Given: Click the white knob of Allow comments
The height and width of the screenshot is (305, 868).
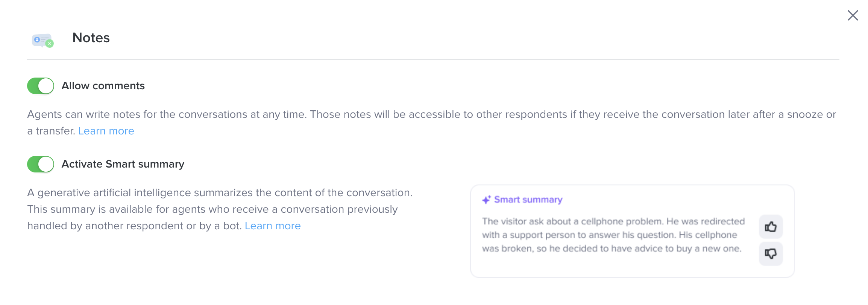Looking at the screenshot, I should pos(46,86).
